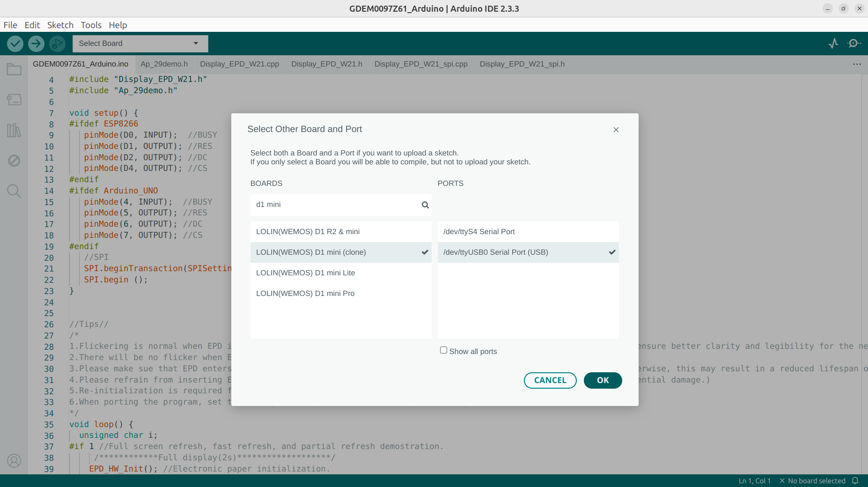Image resolution: width=868 pixels, height=487 pixels.
Task: Open the Select Board dropdown
Action: (140, 44)
